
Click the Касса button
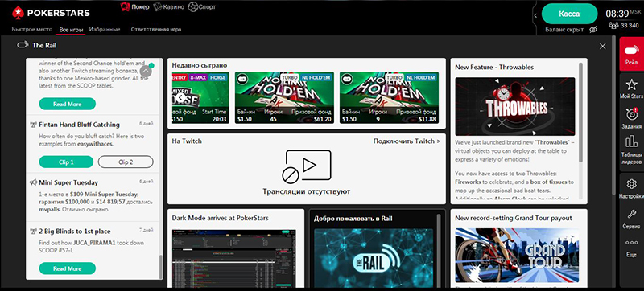pyautogui.click(x=569, y=14)
